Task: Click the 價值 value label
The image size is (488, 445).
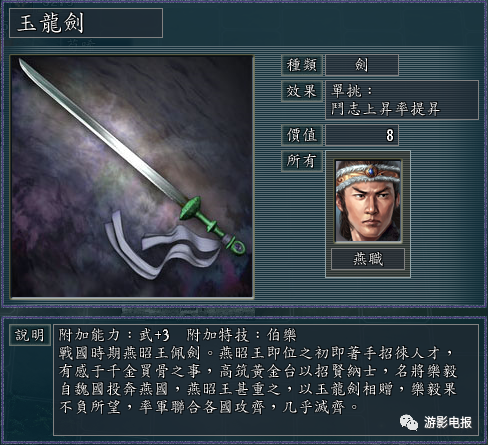Action: [x=302, y=135]
